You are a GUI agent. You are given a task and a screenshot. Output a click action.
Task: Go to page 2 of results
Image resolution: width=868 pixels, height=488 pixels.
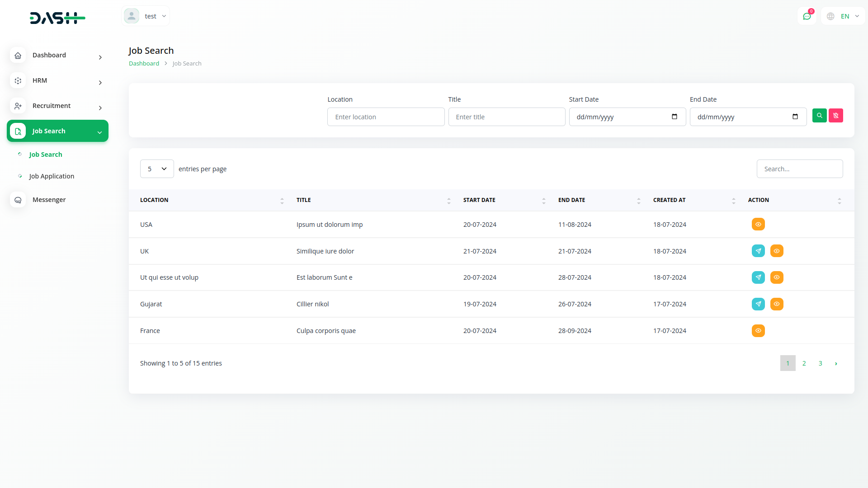pos(804,363)
